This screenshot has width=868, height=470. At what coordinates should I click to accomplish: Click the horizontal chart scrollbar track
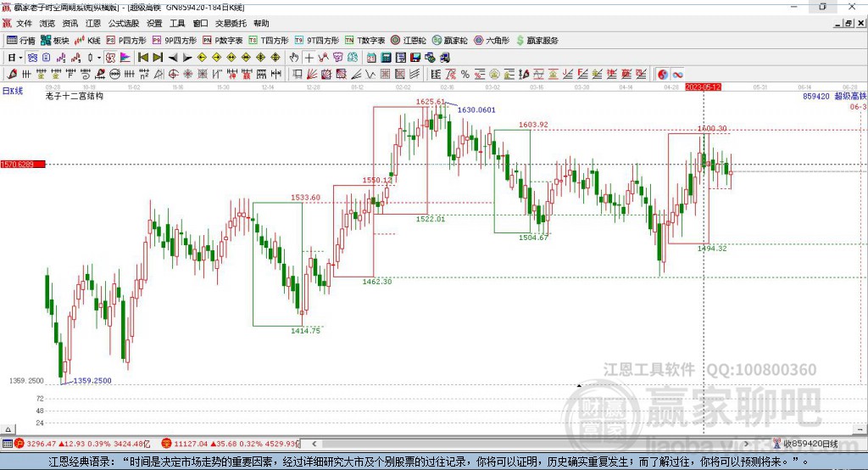[529, 444]
